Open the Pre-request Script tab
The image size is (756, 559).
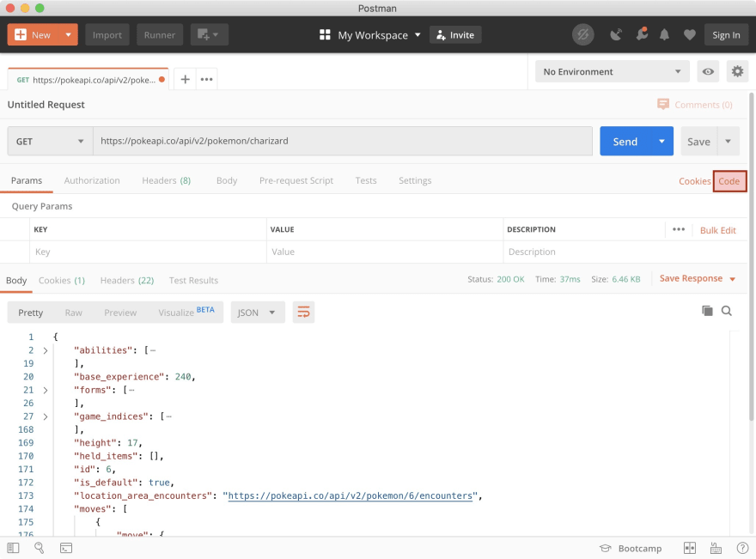(x=296, y=180)
